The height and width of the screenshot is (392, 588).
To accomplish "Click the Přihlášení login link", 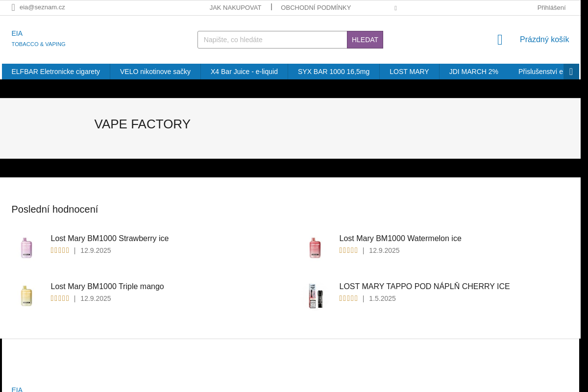I will click(551, 7).
